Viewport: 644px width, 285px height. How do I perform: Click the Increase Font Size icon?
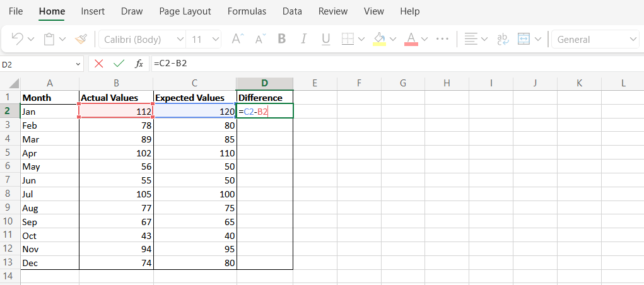pos(237,39)
